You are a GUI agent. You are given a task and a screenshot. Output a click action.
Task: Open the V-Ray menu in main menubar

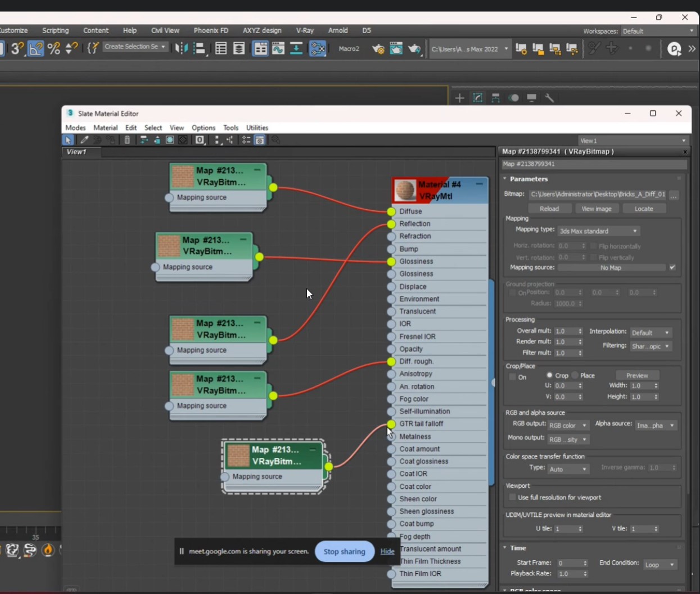coord(305,30)
